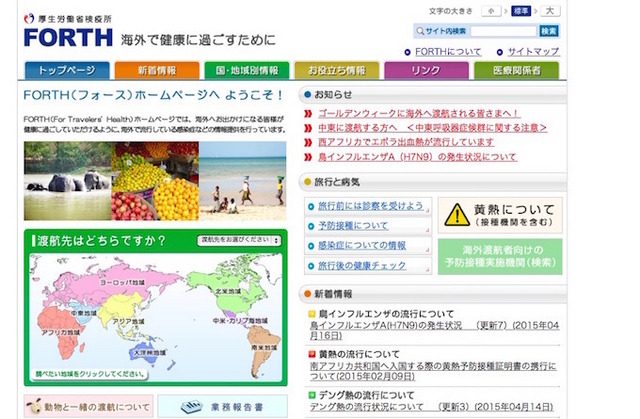The width and height of the screenshot is (640, 419).
Task: Set text size to small (小)
Action: 491,11
